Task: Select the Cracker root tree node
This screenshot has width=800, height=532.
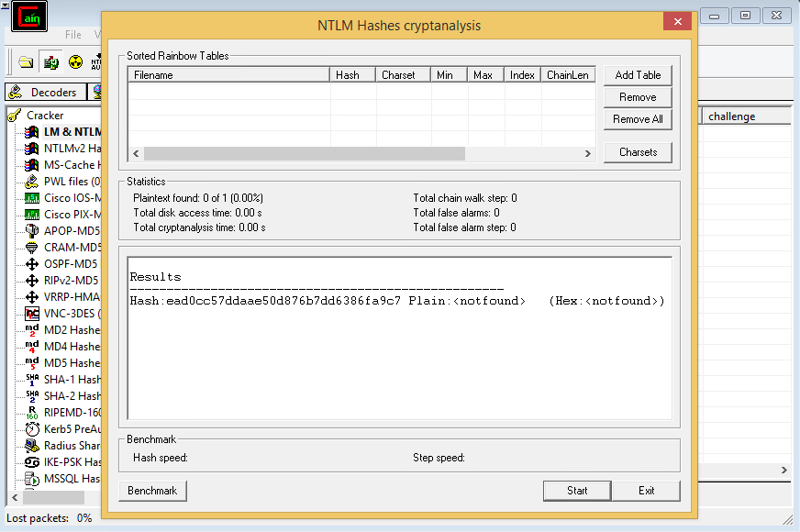Action: [45, 116]
